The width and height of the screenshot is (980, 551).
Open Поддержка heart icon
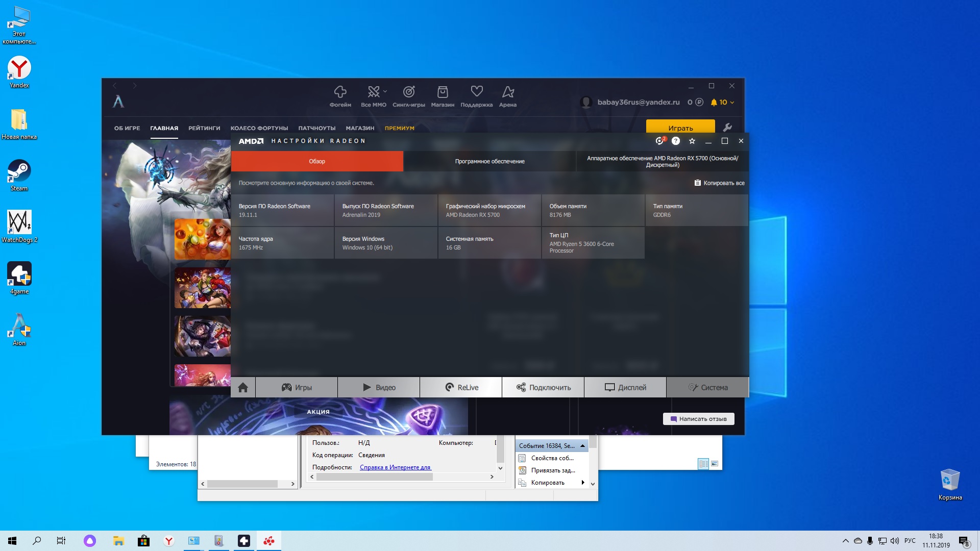476,96
